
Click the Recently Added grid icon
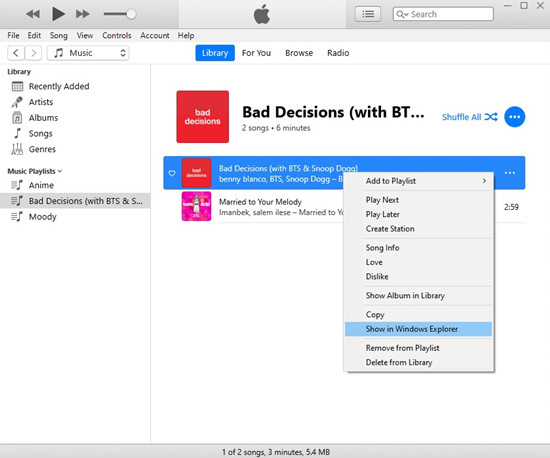(17, 86)
